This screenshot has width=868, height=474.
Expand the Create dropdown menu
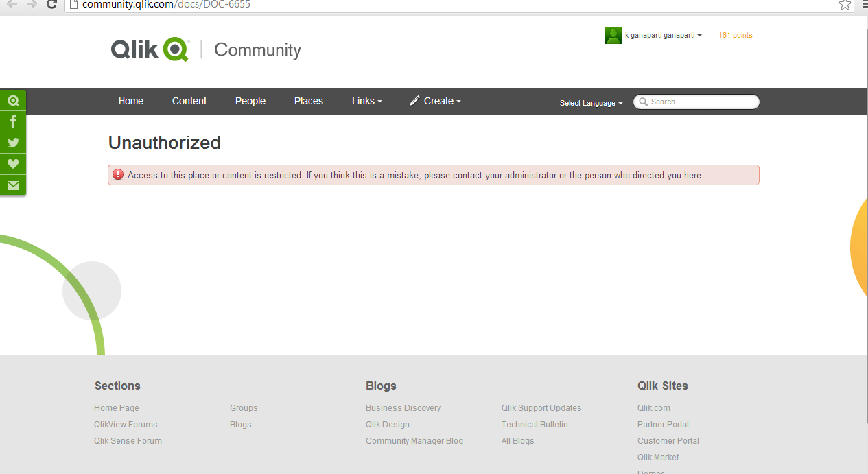[x=436, y=101]
